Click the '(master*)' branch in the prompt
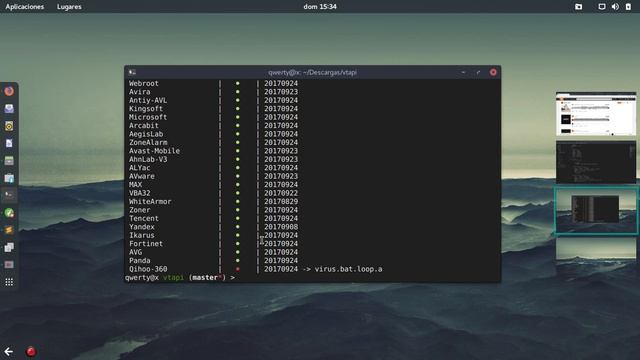640x360 pixels. click(207, 278)
